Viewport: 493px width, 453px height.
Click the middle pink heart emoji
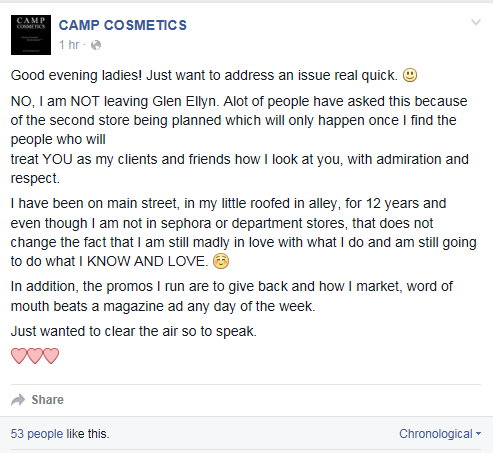[35, 356]
